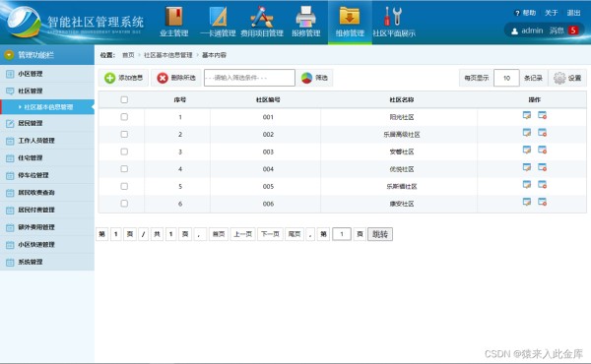Expand 住宅管理 in the sidebar

pos(47,157)
